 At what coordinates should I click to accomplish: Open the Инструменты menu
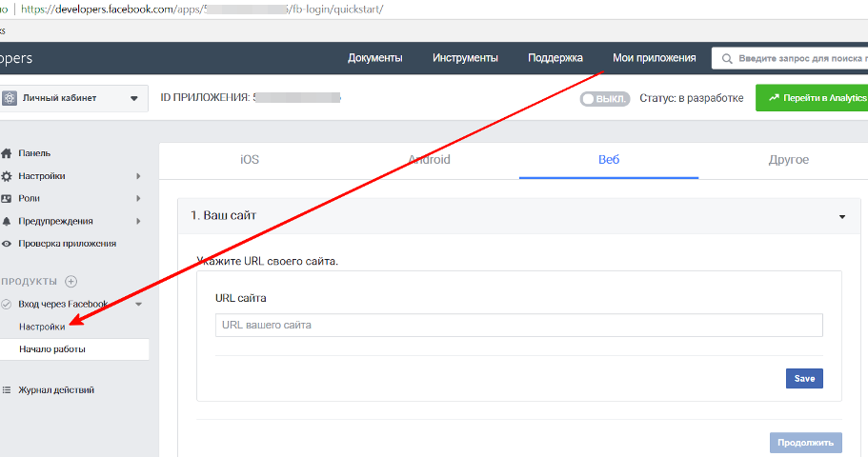tap(465, 58)
